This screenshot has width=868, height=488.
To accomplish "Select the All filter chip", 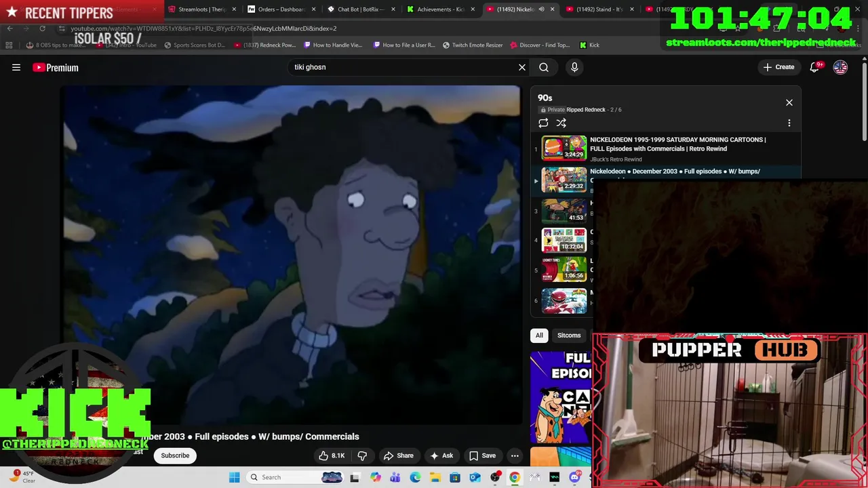I will coord(539,335).
